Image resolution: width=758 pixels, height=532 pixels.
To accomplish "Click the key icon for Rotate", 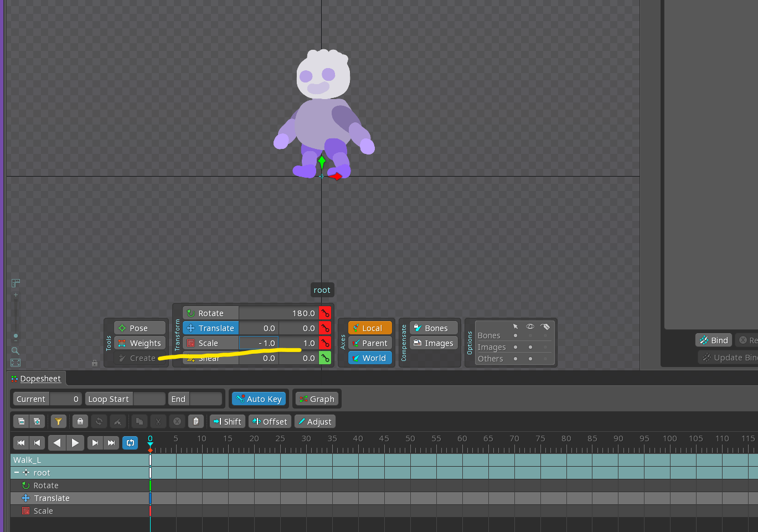I will click(325, 313).
